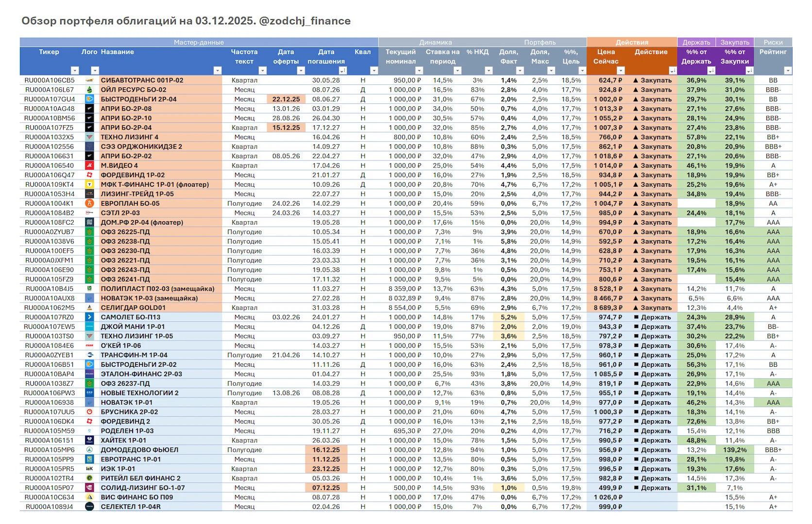
Task: Open the Действие column filter dropdown
Action: (x=673, y=71)
